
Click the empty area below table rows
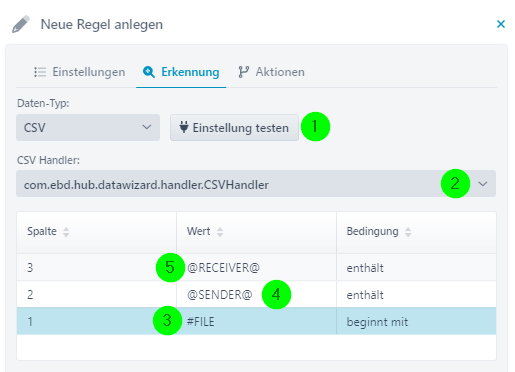tap(256, 347)
